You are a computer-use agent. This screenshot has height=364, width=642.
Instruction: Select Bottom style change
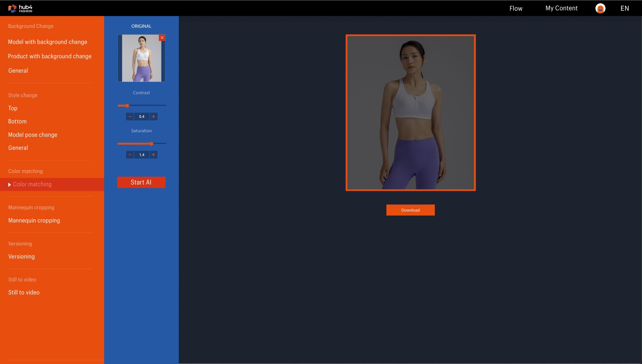[17, 121]
